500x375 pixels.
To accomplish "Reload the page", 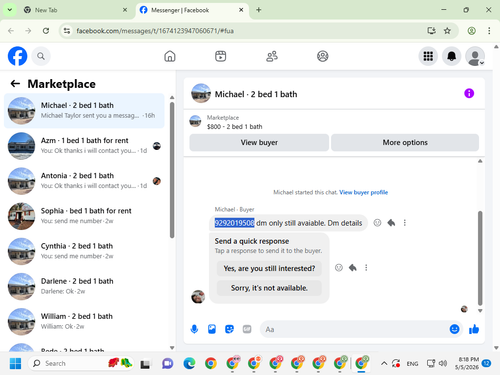I will point(46,31).
